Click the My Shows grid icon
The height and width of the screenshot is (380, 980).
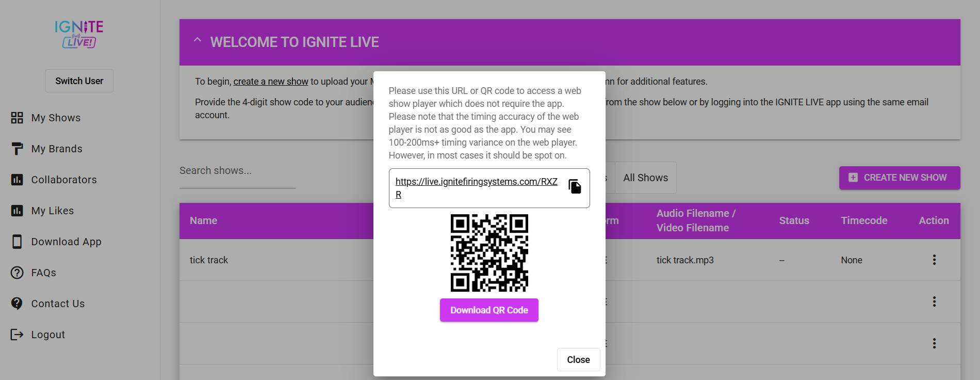pos(17,118)
